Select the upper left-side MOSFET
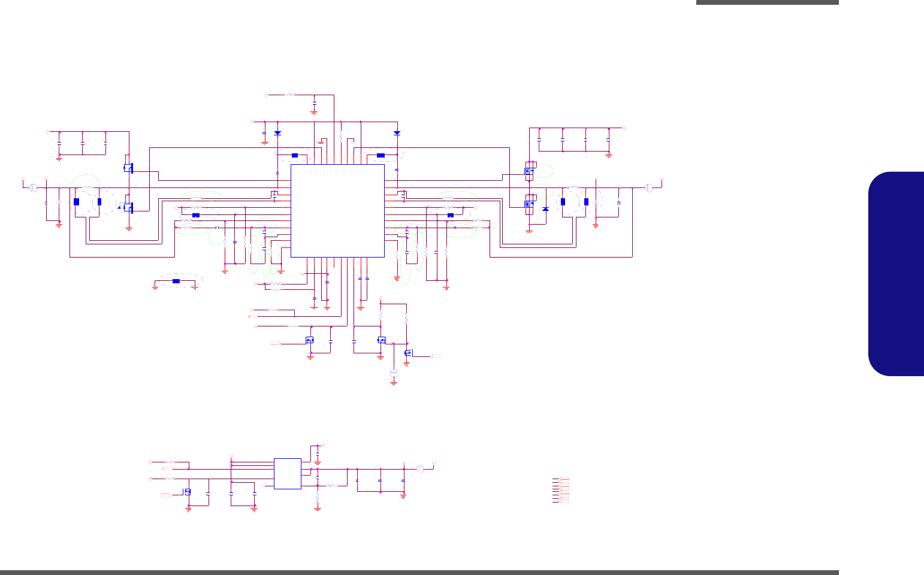Viewport: 924px width, 575px height. pos(128,168)
